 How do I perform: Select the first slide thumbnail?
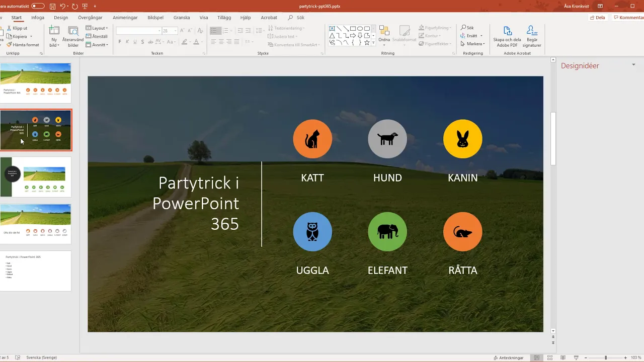tap(36, 83)
